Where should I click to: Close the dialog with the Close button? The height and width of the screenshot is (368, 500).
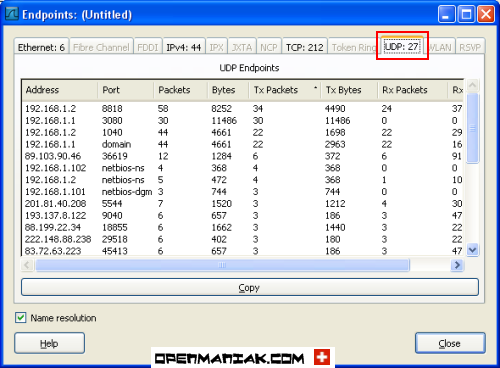(x=450, y=343)
